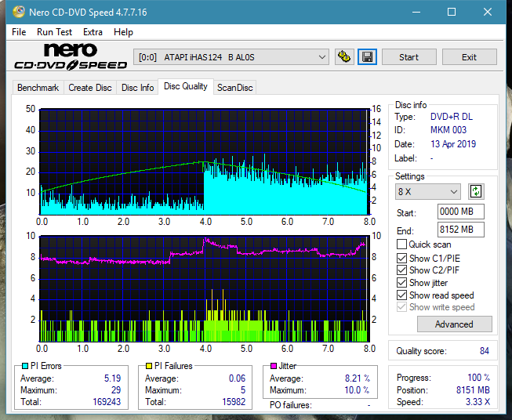Click the PI Failures and jitter graph
Viewport: 512px width, 420px height.
click(x=205, y=289)
